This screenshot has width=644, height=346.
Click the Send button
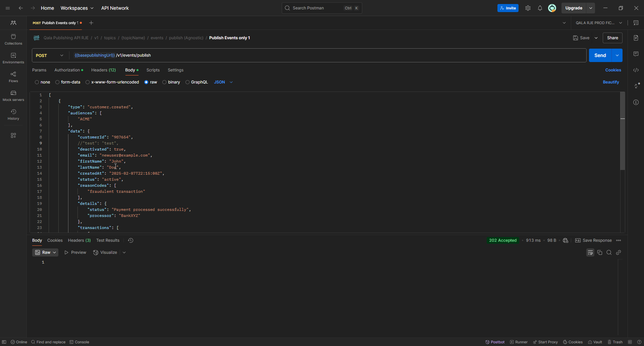[x=600, y=55]
